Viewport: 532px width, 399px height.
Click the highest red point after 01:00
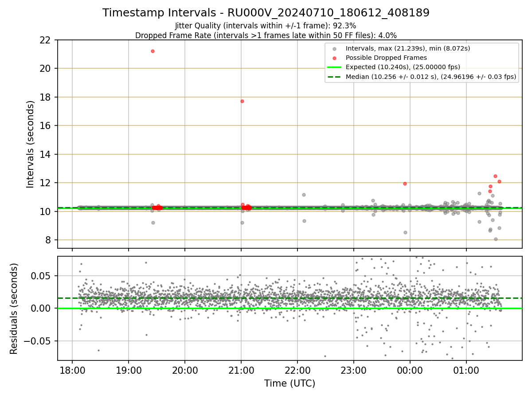pyautogui.click(x=495, y=176)
